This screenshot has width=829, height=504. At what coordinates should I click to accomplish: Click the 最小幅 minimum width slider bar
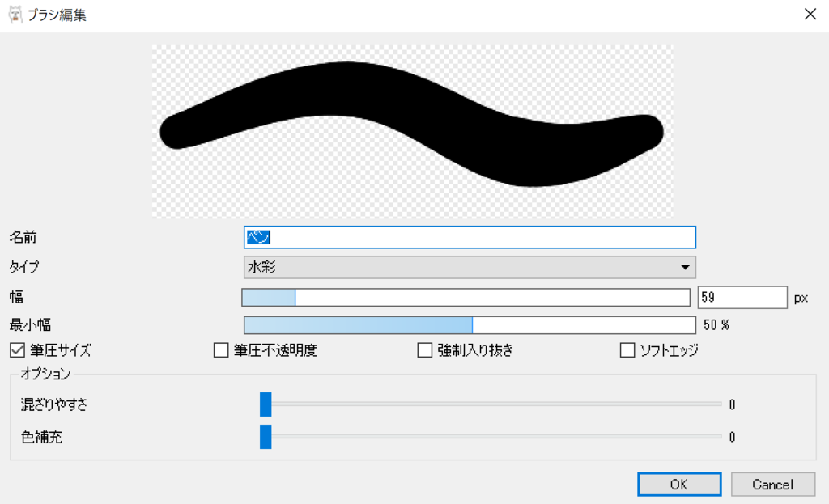coord(470,325)
